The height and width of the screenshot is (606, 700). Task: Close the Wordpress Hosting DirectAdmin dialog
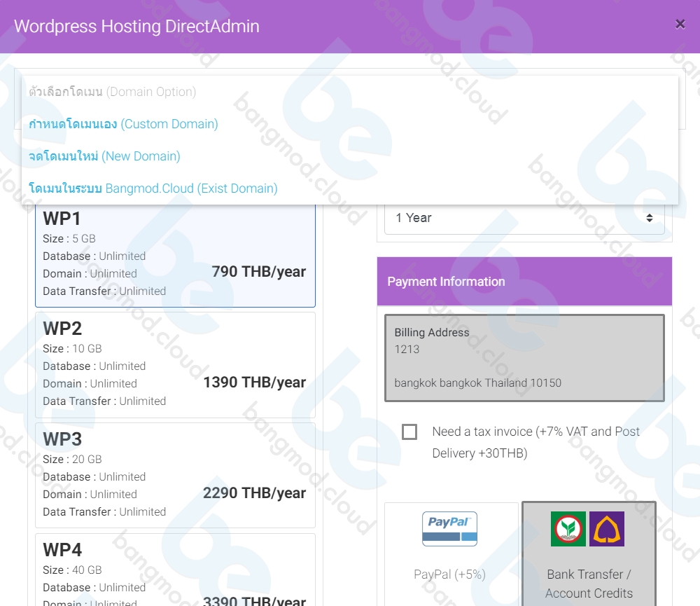(x=680, y=24)
